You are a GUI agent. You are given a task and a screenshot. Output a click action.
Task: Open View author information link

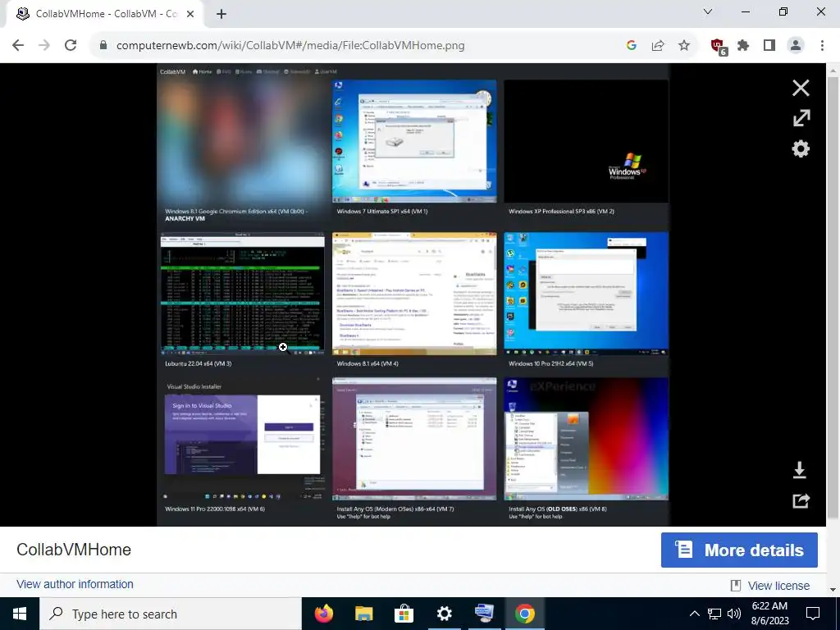75,584
